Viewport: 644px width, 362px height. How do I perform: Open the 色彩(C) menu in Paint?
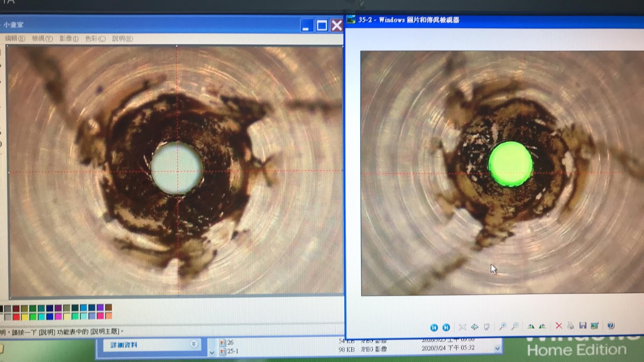coord(95,39)
